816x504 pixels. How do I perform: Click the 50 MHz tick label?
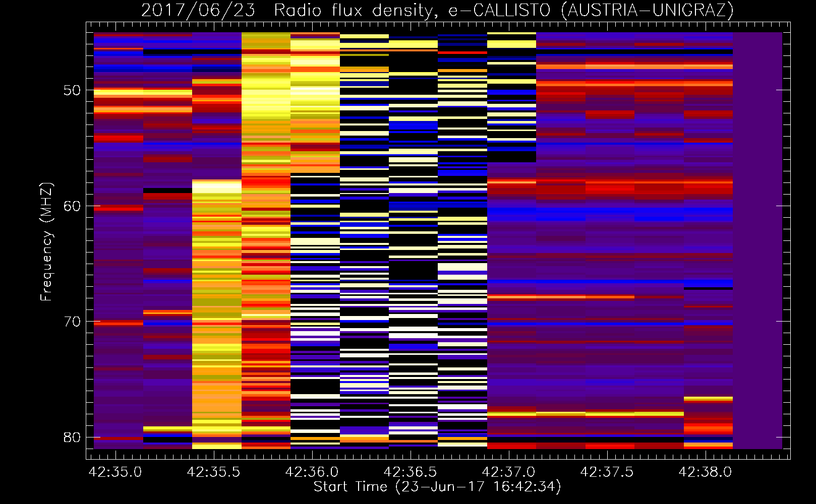coord(72,90)
